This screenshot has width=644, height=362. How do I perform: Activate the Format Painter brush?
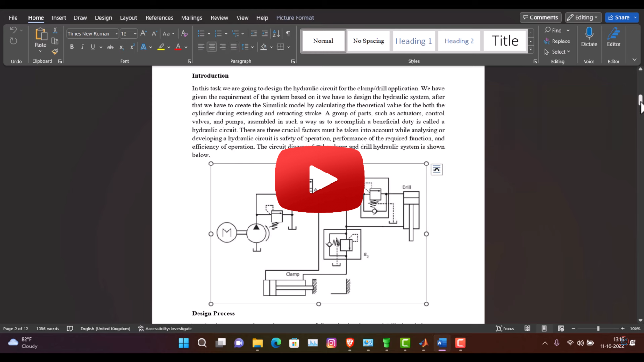click(55, 51)
